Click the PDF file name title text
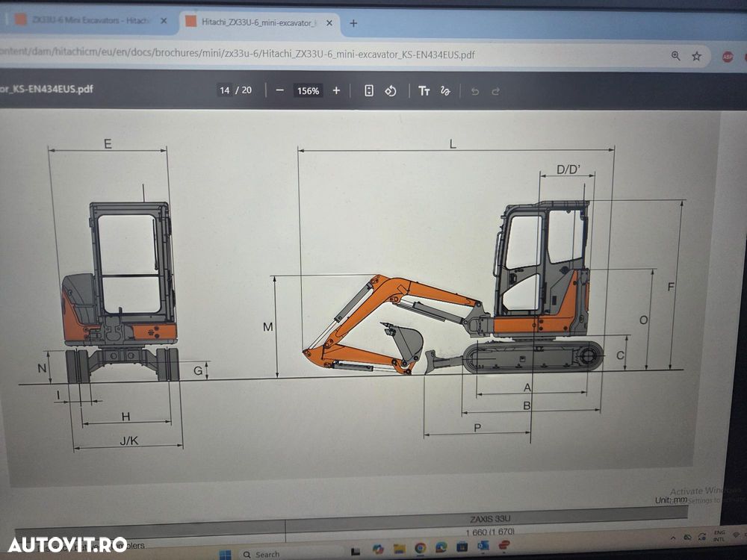 point(46,89)
